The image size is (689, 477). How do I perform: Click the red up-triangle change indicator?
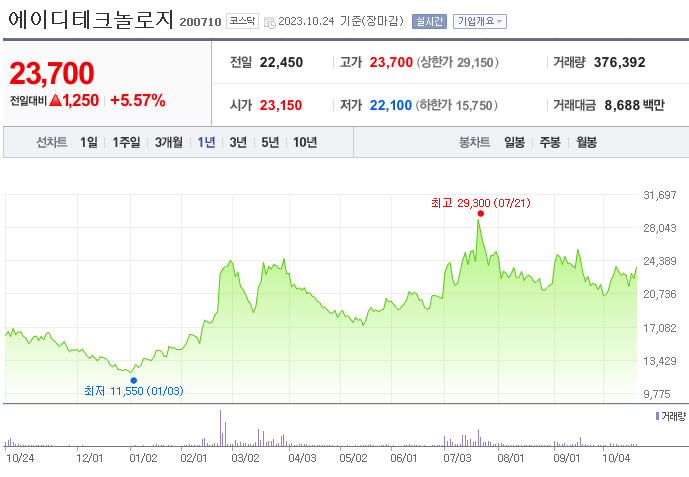coord(55,101)
